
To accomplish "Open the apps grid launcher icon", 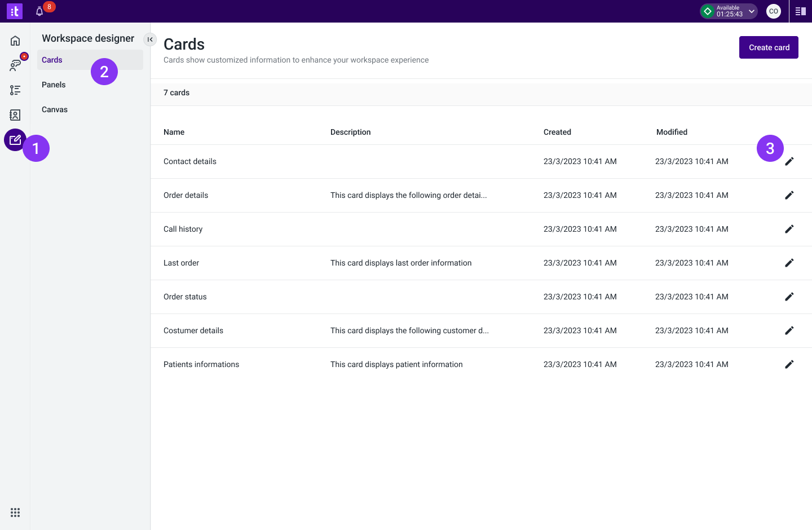I will [x=15, y=513].
